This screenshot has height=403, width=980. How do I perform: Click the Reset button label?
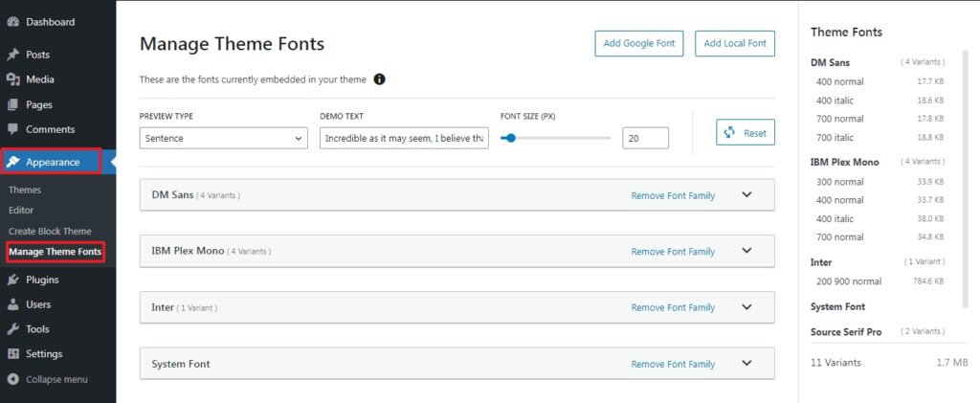[x=755, y=133]
